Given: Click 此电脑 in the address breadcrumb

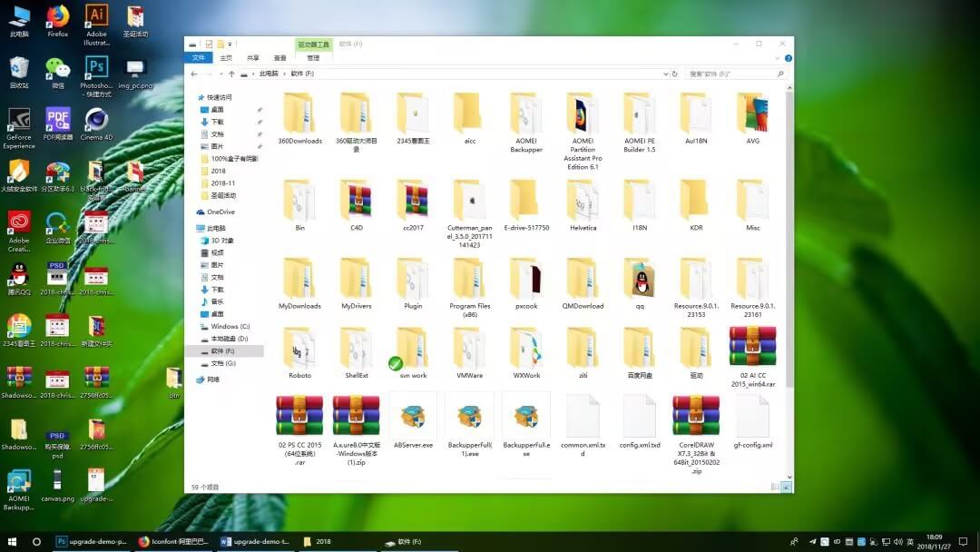Looking at the screenshot, I should pos(269,74).
